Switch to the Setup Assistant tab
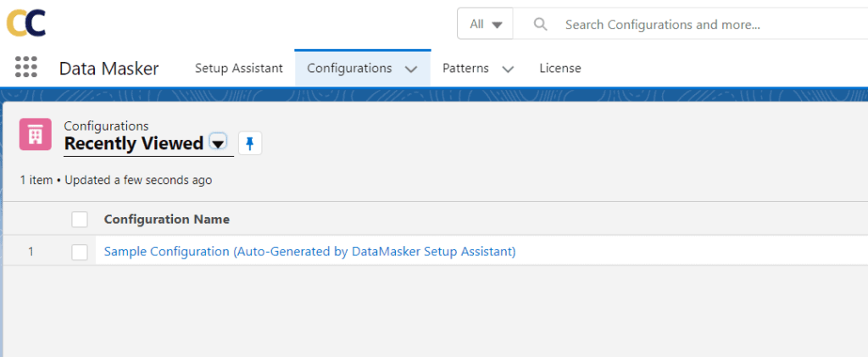868x357 pixels. point(238,68)
